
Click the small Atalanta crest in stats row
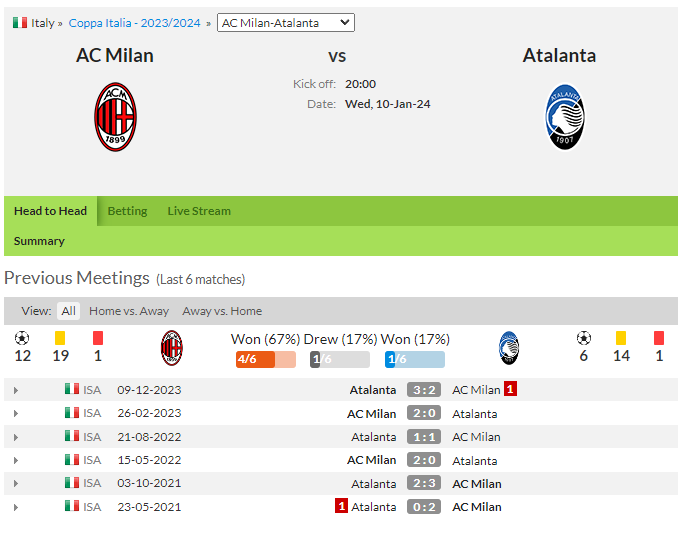pos(509,348)
